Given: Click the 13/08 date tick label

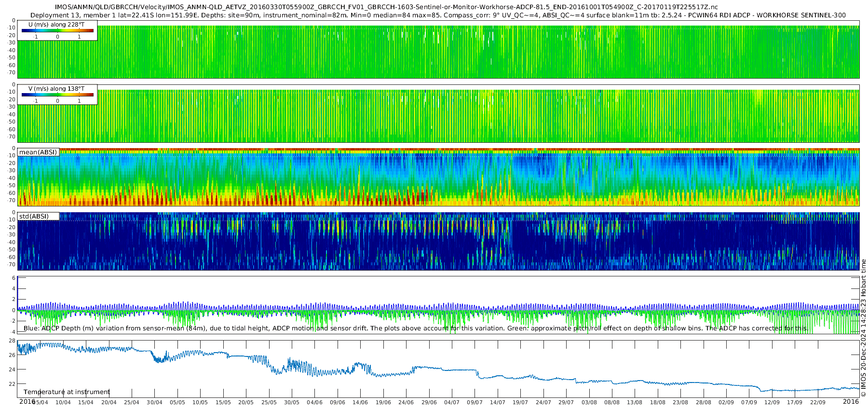Looking at the screenshot, I should click(x=635, y=403).
